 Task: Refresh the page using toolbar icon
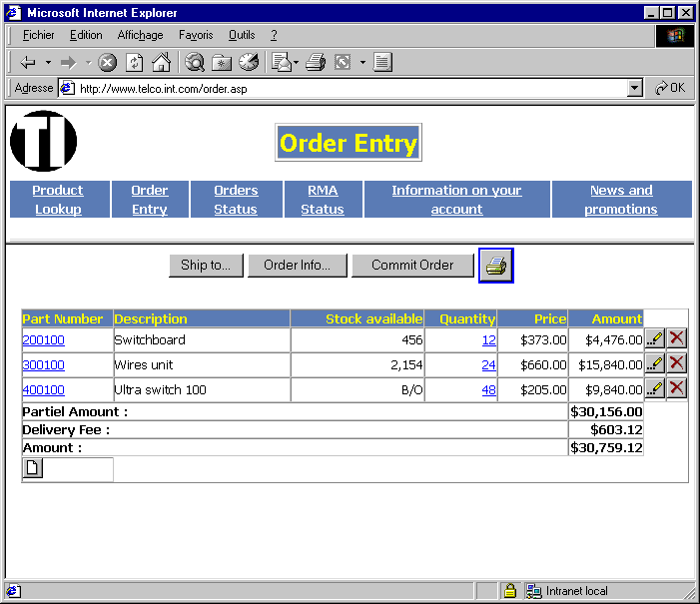click(134, 63)
